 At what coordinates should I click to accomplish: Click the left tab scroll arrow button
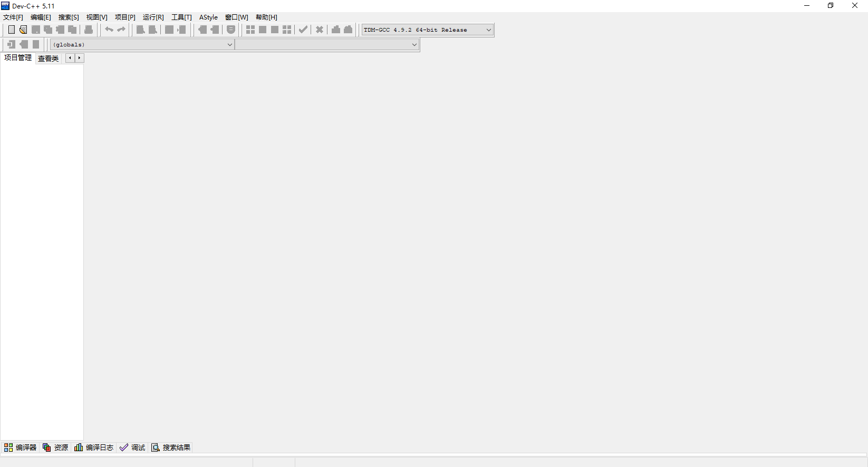pos(70,58)
